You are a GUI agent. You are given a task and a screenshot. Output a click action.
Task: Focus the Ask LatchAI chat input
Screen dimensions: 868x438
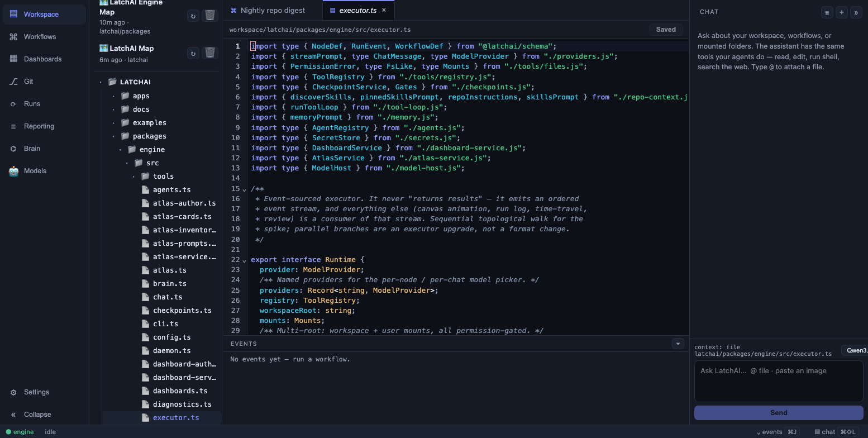click(x=779, y=381)
